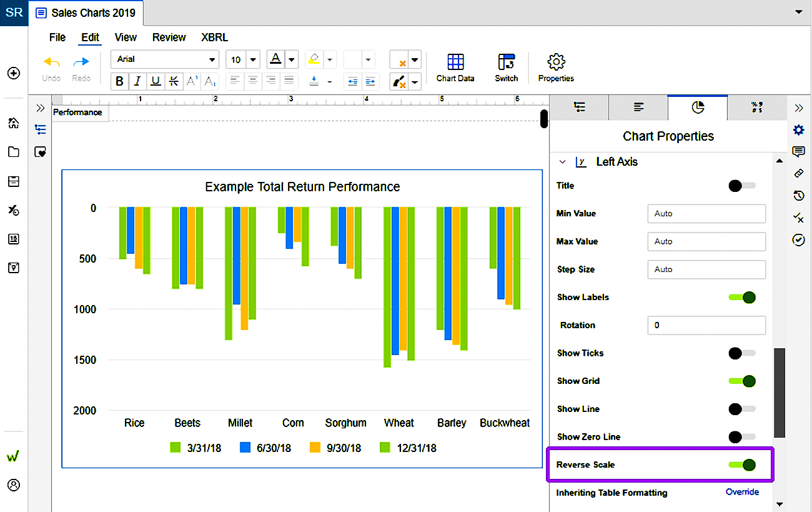Screen dimensions: 812x512
Task: Open the Properties gear in toolbar
Action: 555,68
